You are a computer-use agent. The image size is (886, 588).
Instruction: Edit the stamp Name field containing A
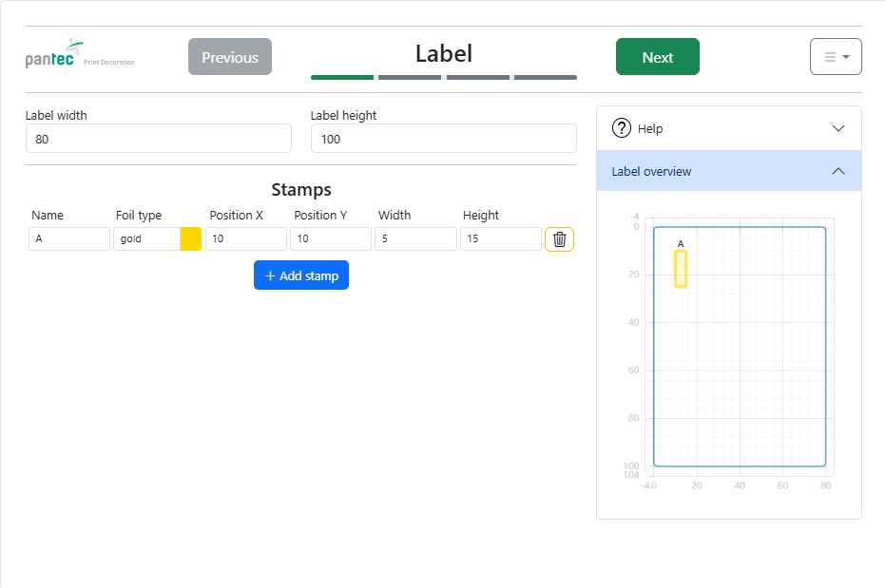[x=69, y=239]
